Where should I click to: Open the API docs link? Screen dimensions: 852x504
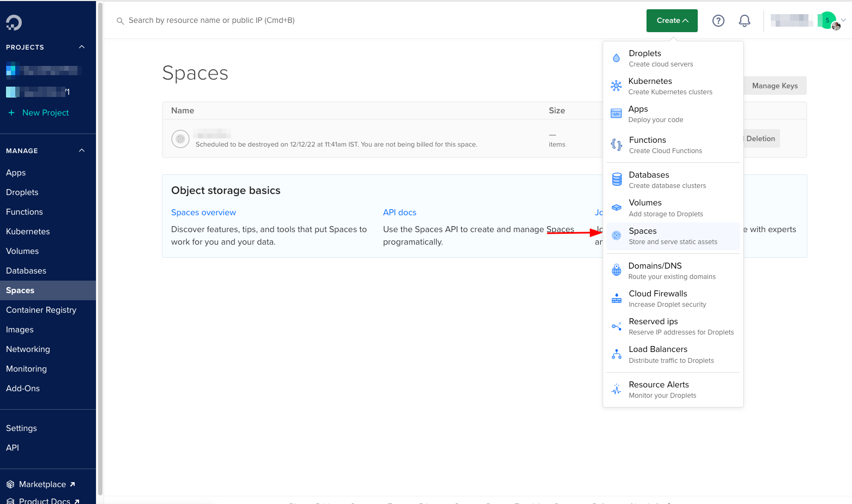pos(400,212)
